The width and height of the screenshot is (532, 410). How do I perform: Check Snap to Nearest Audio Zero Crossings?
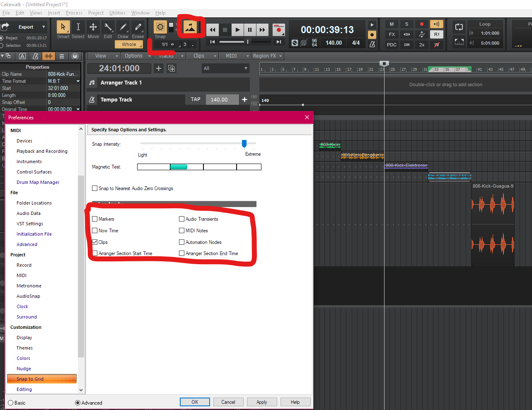(x=95, y=188)
